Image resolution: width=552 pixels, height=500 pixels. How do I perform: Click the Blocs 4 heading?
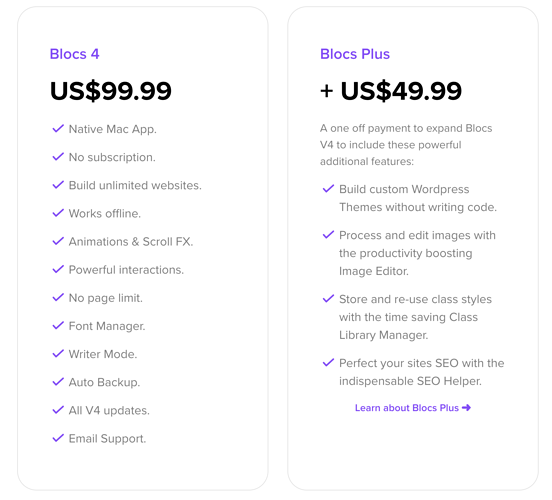point(74,54)
